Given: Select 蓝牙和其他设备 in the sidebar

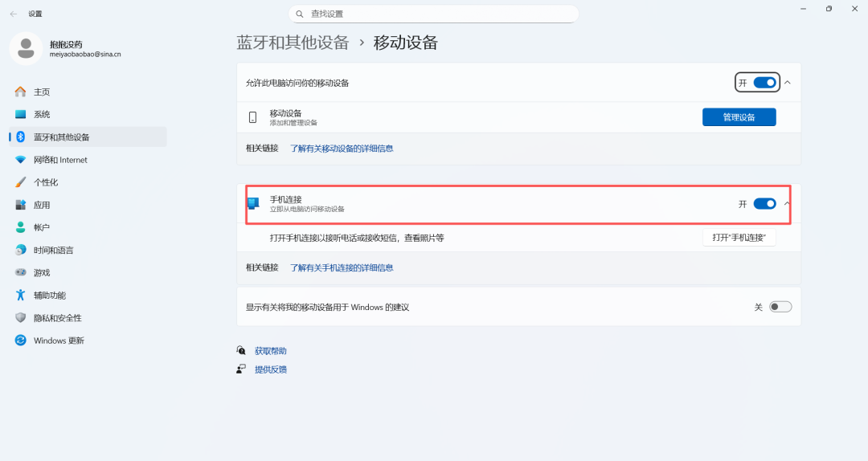Looking at the screenshot, I should pos(88,137).
